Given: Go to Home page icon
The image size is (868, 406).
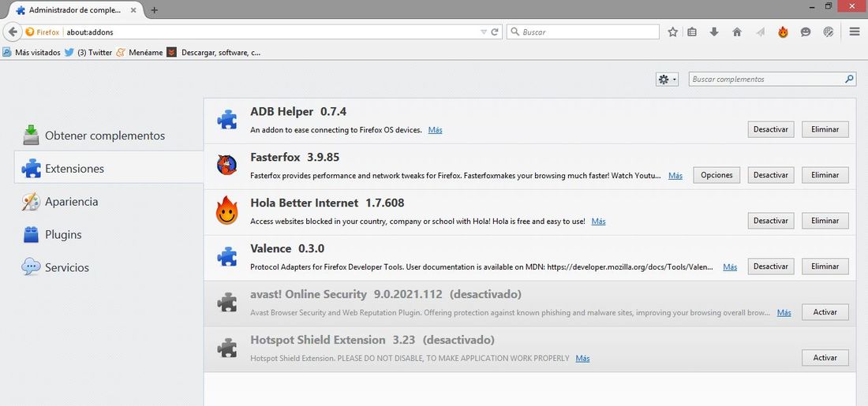Looking at the screenshot, I should point(737,32).
